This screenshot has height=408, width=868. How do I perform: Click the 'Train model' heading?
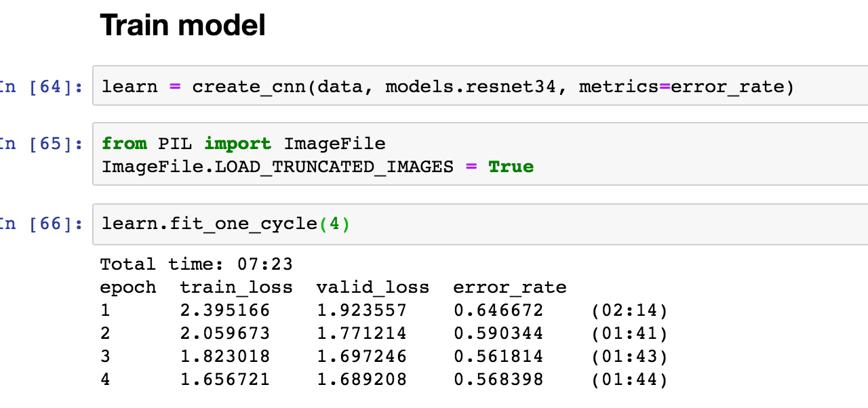pos(182,26)
